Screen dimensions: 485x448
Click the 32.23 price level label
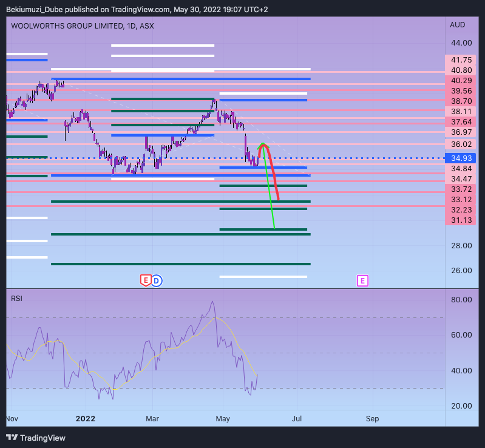coord(460,210)
